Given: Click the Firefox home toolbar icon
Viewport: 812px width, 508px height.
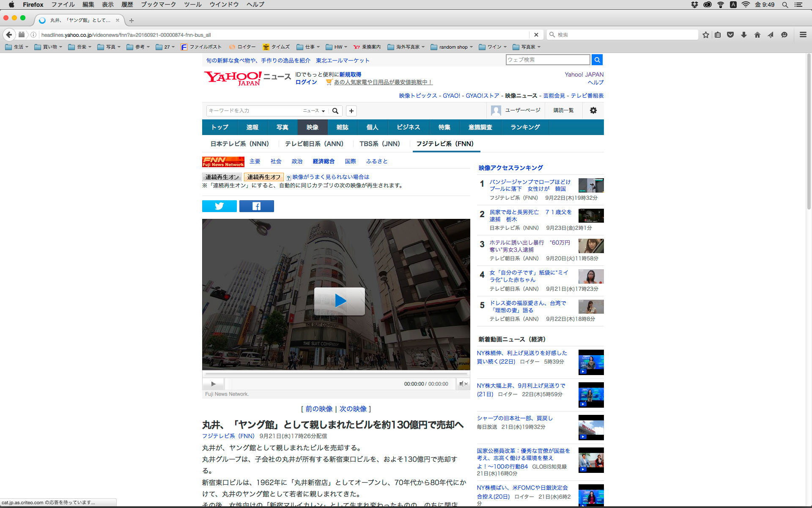Looking at the screenshot, I should (757, 35).
